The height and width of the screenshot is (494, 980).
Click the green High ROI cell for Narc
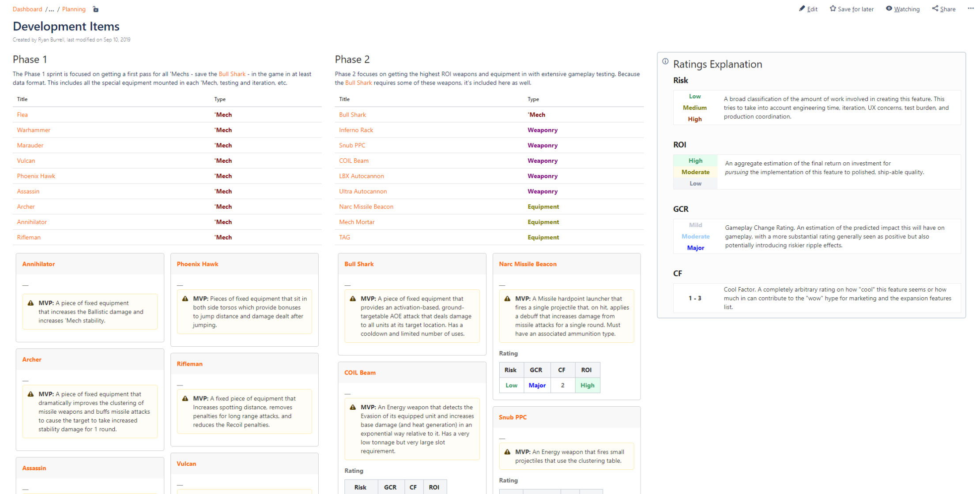point(587,385)
